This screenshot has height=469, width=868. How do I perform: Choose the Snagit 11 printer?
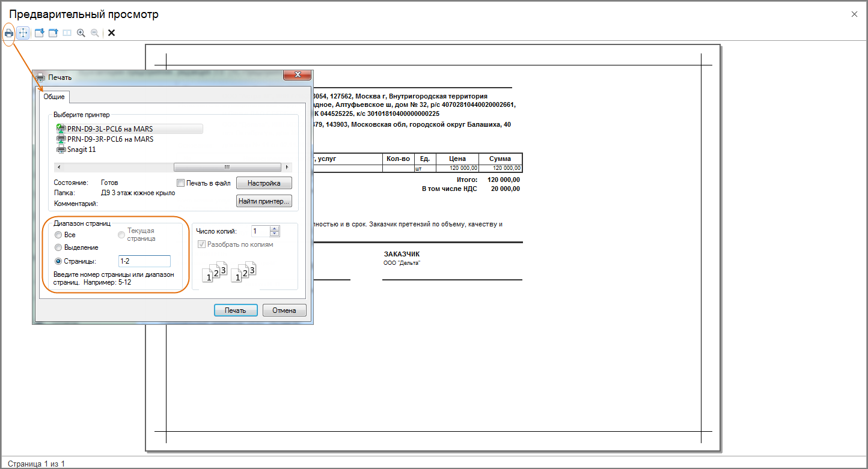76,150
